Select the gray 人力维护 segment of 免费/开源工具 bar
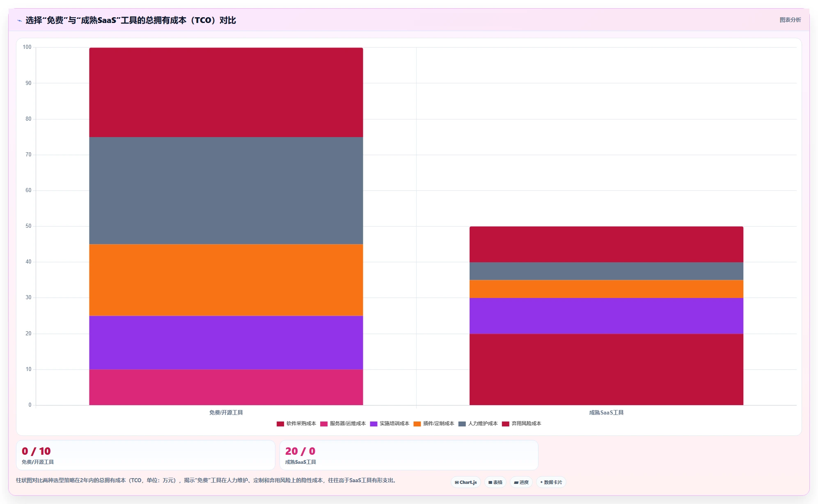Image resolution: width=818 pixels, height=504 pixels. point(226,191)
